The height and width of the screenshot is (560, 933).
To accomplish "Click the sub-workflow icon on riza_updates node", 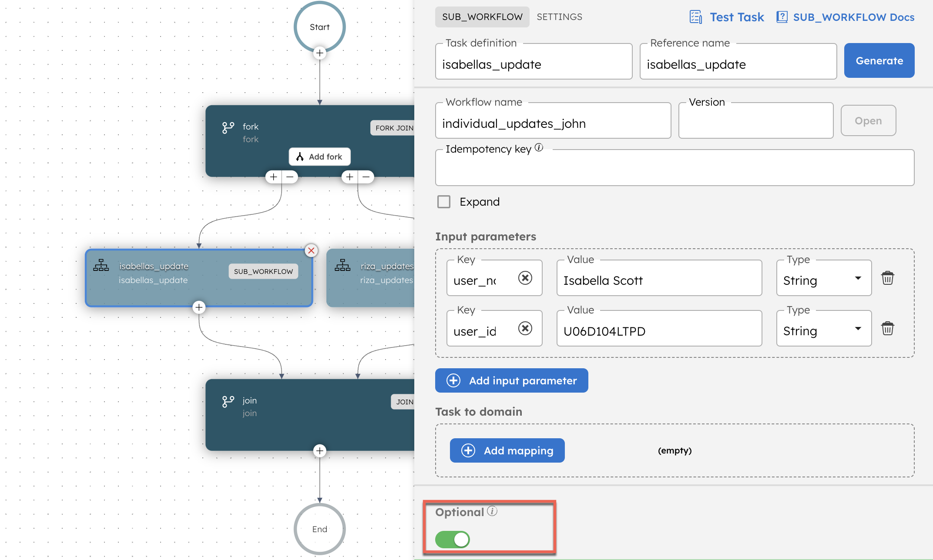I will click(342, 265).
